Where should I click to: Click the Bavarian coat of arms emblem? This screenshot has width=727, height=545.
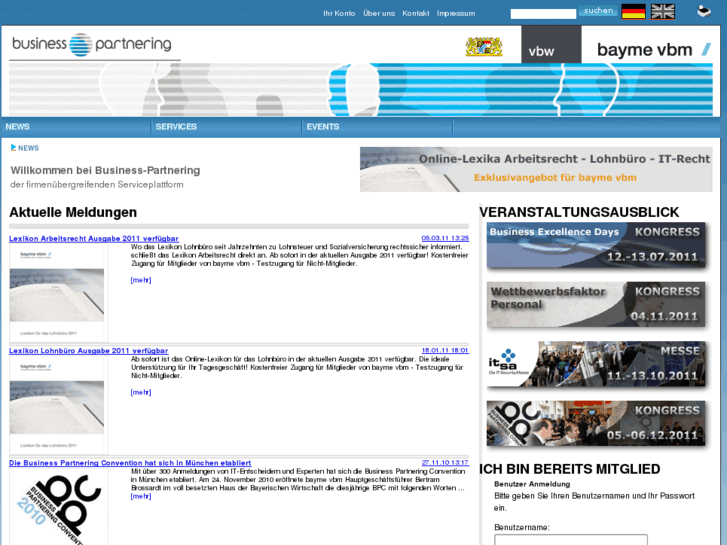pyautogui.click(x=484, y=46)
